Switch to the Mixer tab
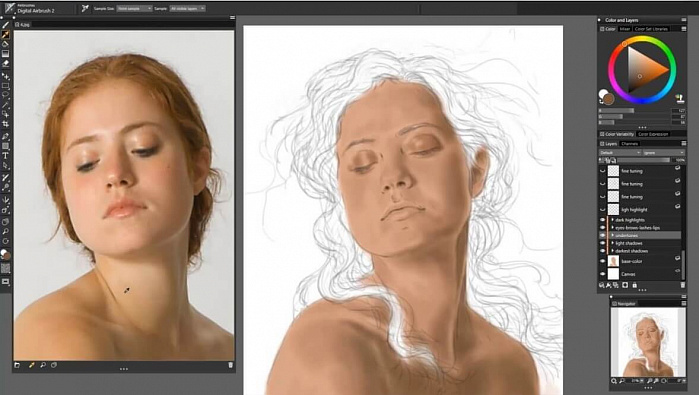 (625, 29)
